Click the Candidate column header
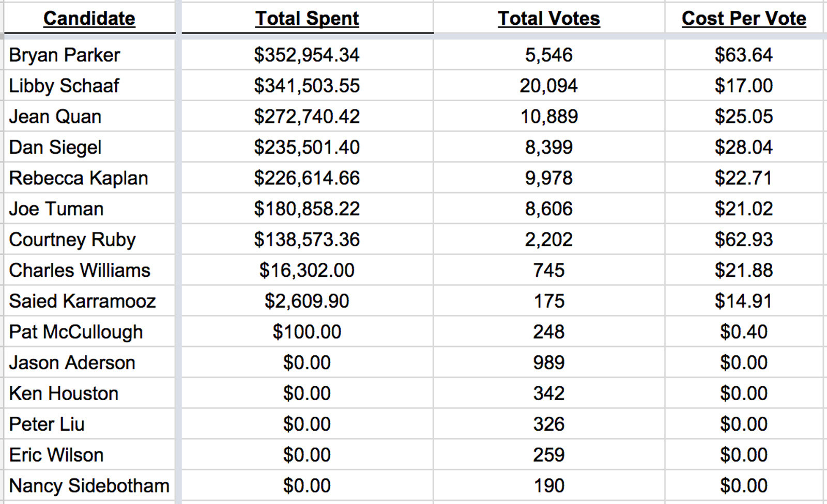 [89, 19]
